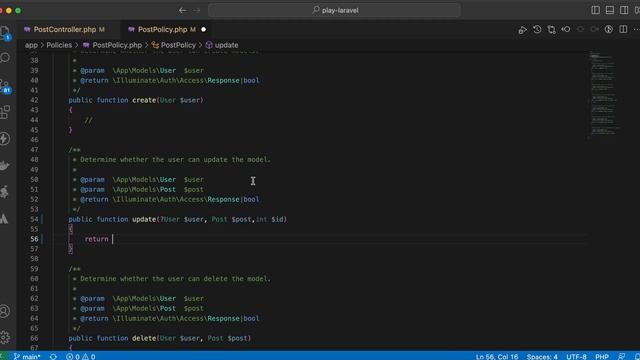Click the main* git branch in status bar
This screenshot has height=360, width=640.
click(27, 356)
